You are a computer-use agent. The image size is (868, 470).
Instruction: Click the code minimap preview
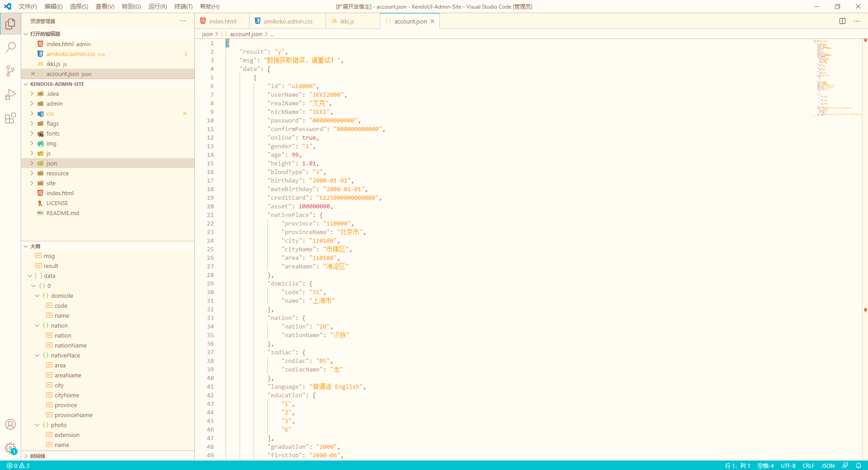836,78
